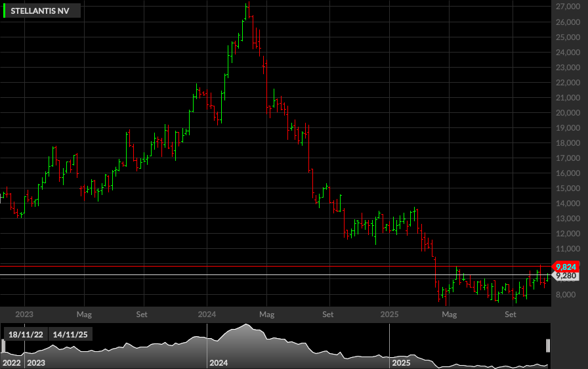Select the gray 9,280 last price tag

tap(566, 276)
